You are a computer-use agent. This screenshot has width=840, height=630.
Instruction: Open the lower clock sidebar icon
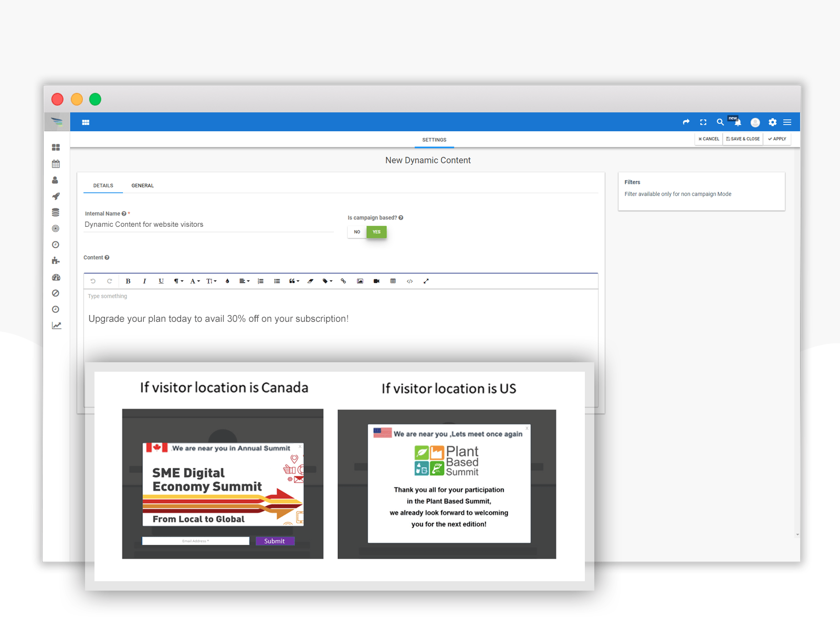point(56,310)
